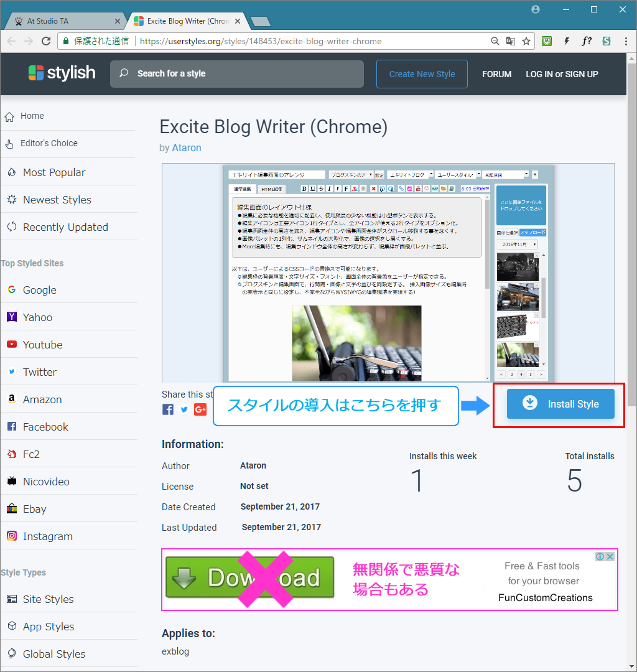
Task: Open Most Popular styles
Action: [x=54, y=172]
